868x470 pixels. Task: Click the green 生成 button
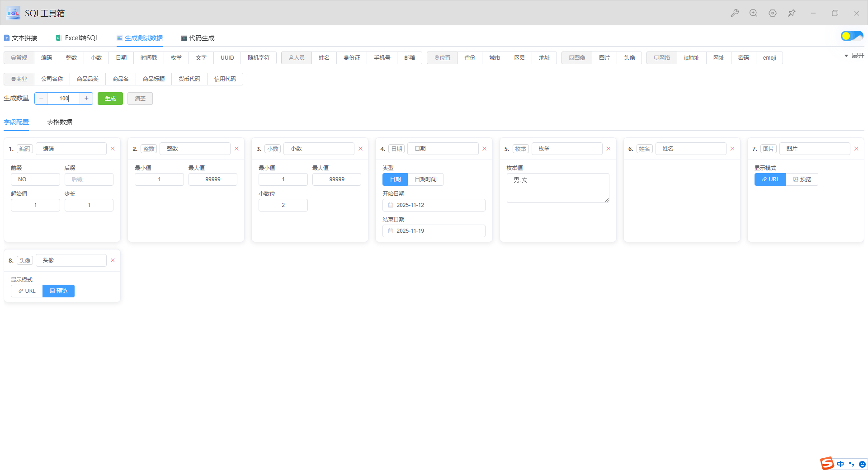coord(110,99)
